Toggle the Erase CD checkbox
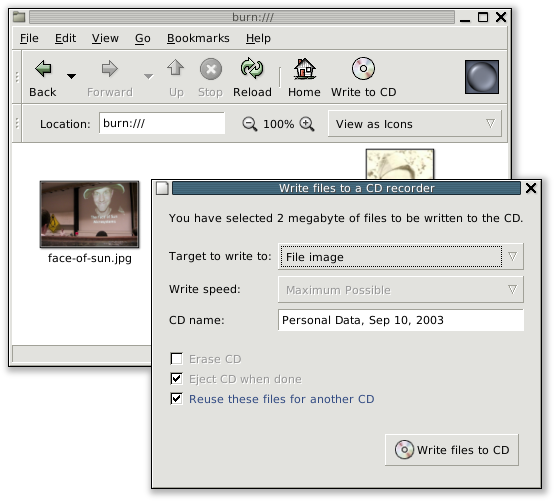Image resolution: width=554 pixels, height=501 pixels. [177, 359]
